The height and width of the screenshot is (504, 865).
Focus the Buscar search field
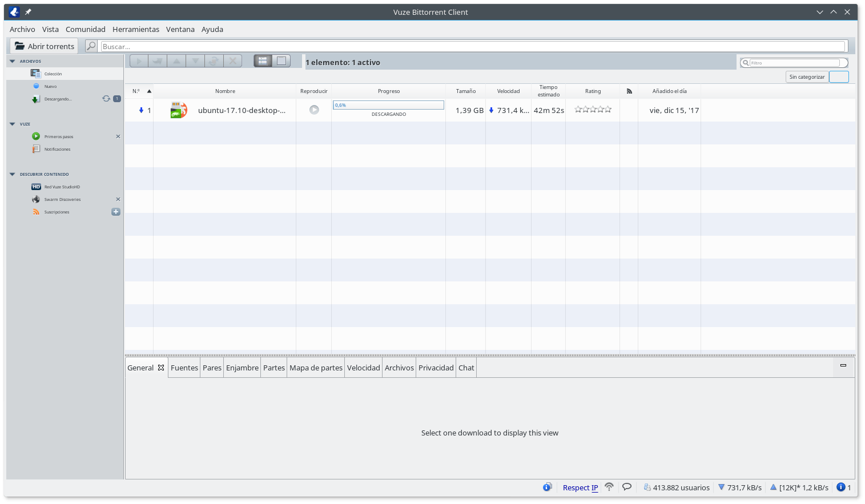coord(473,46)
